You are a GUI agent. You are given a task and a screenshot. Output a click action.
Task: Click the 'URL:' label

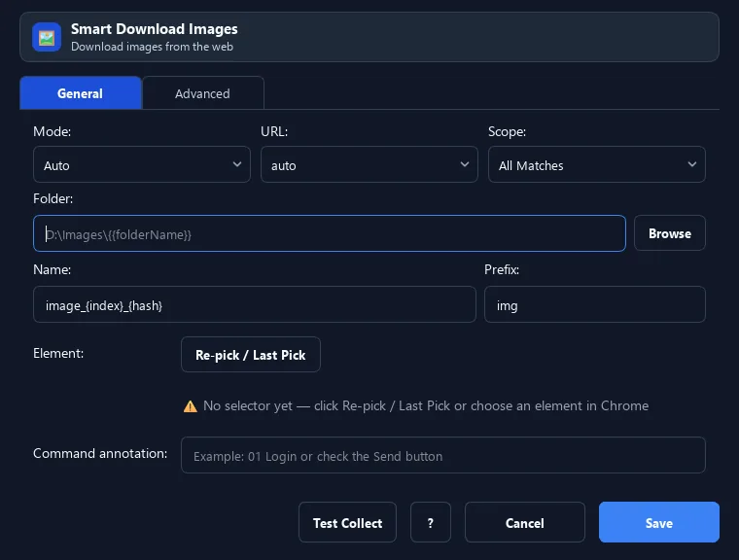tap(274, 131)
